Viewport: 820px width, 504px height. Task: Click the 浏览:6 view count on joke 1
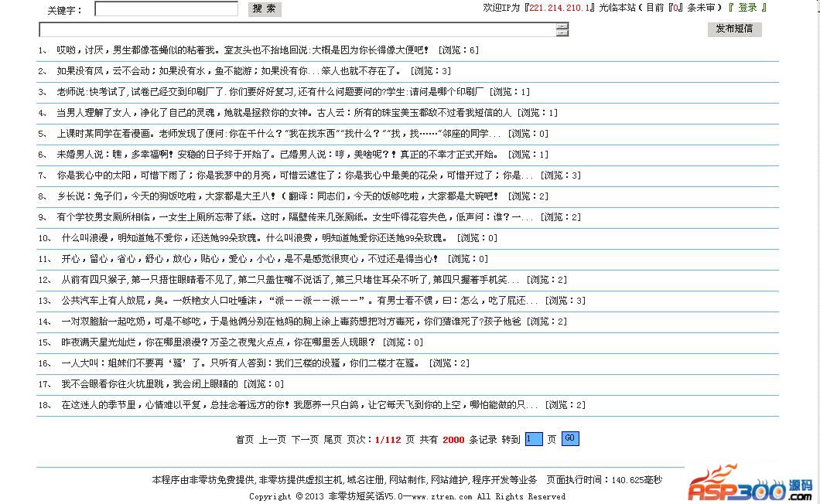tap(459, 50)
